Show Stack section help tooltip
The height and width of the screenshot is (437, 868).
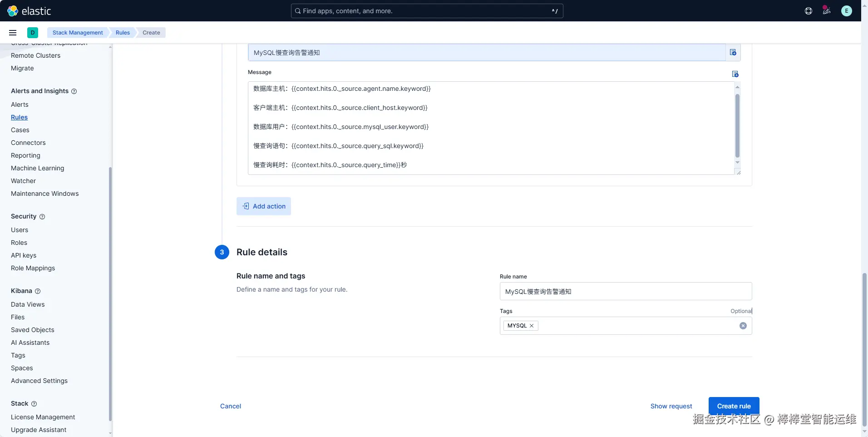(x=34, y=404)
